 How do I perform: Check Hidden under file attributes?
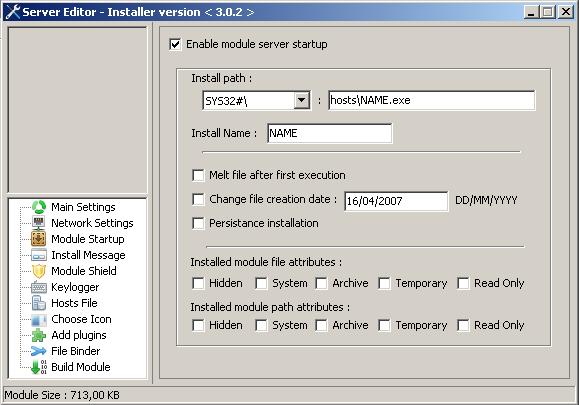[198, 283]
